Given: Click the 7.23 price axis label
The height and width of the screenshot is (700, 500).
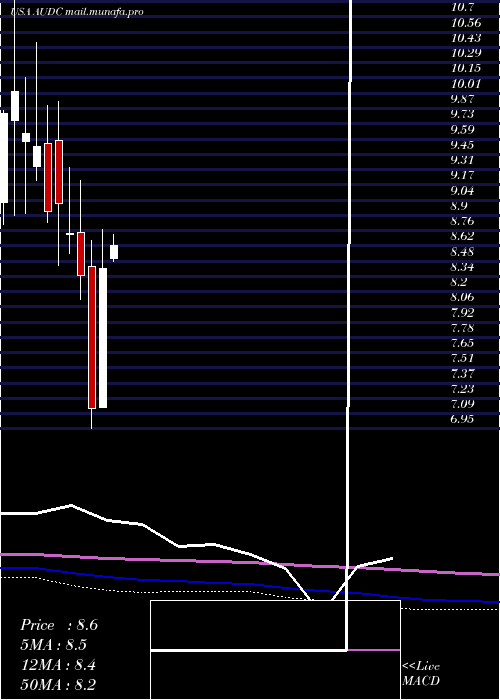Looking at the screenshot, I should coord(463,388).
